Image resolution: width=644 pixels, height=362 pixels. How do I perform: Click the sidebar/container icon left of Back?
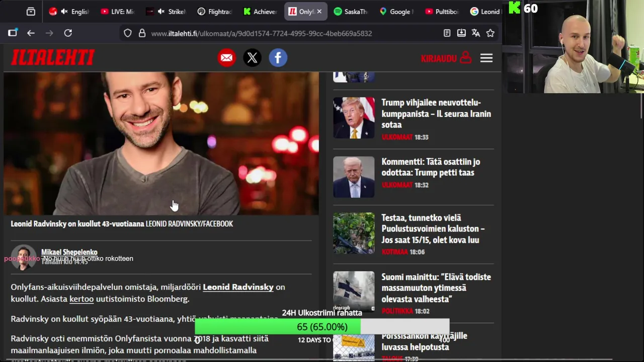point(13,33)
